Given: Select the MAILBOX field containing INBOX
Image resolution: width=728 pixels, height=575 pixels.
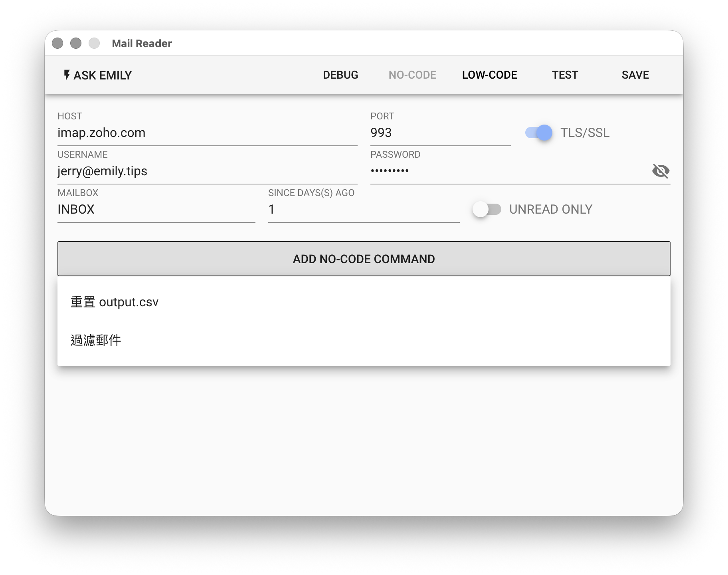Looking at the screenshot, I should click(156, 210).
